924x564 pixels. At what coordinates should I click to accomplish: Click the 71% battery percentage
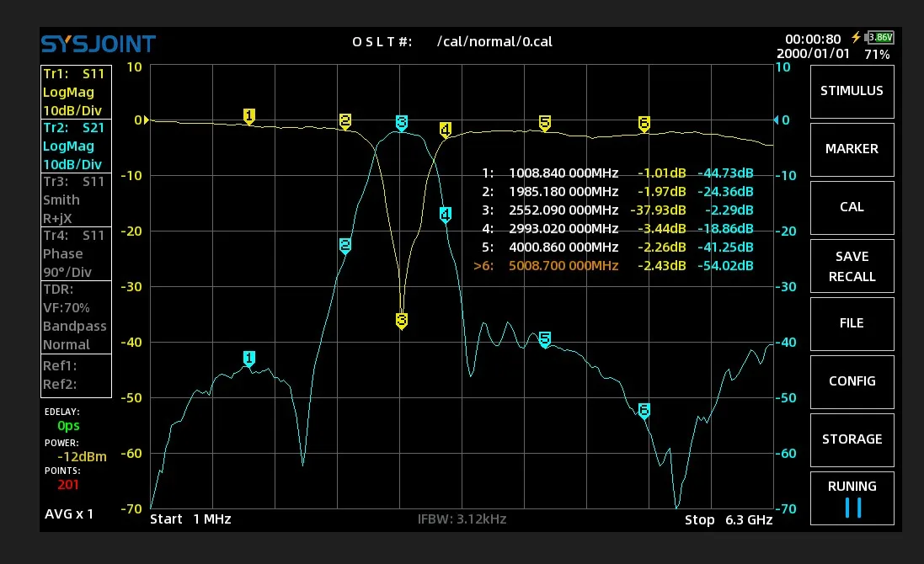pos(877,55)
